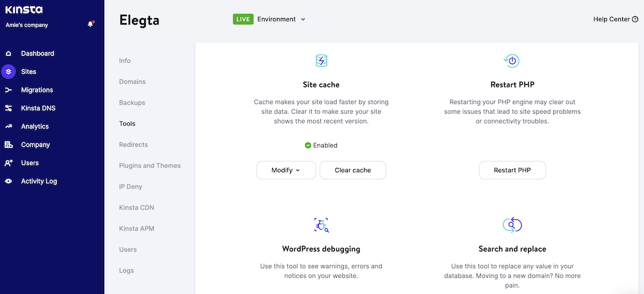Click the Activity Log eye icon

(x=8, y=181)
